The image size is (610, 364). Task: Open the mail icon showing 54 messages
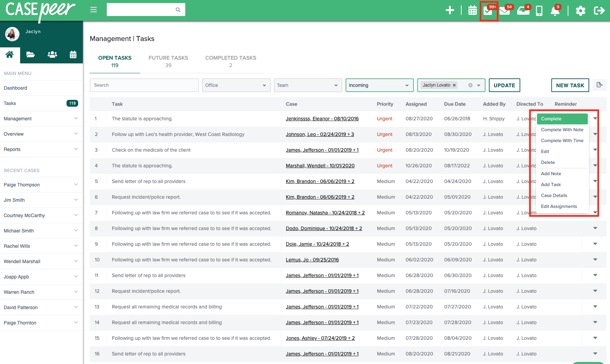coord(505,11)
